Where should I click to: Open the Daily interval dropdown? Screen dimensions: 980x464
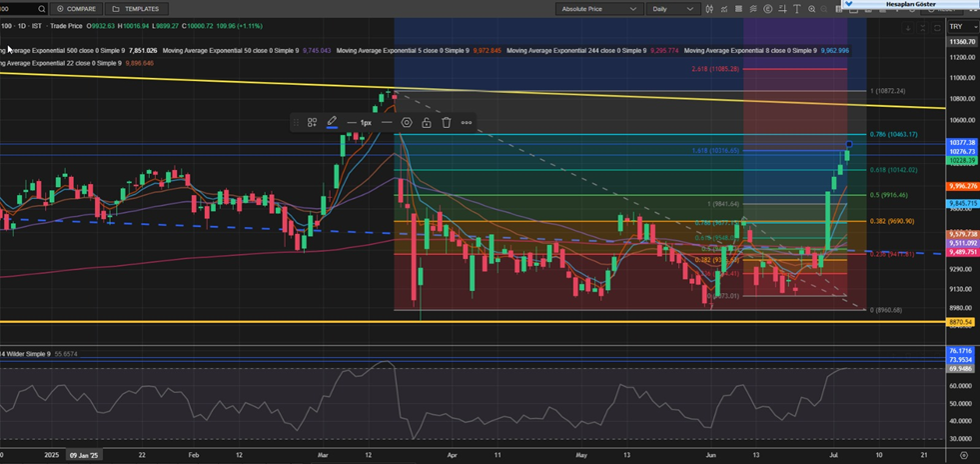tap(673, 9)
